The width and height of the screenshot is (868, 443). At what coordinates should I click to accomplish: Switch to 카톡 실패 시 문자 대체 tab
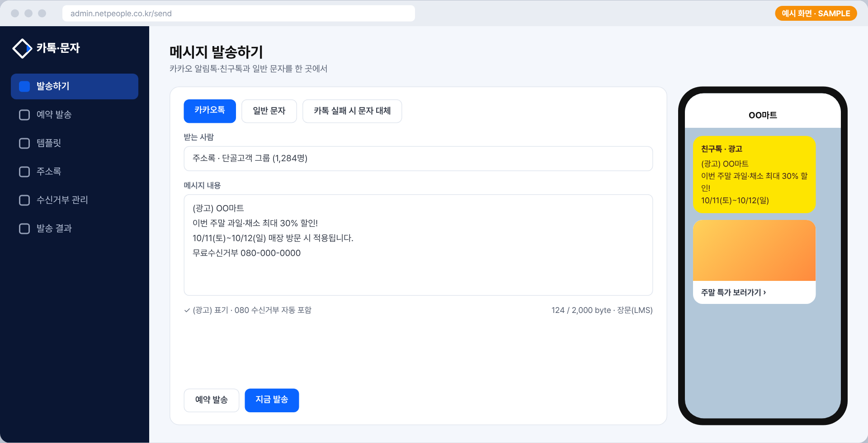pyautogui.click(x=352, y=111)
